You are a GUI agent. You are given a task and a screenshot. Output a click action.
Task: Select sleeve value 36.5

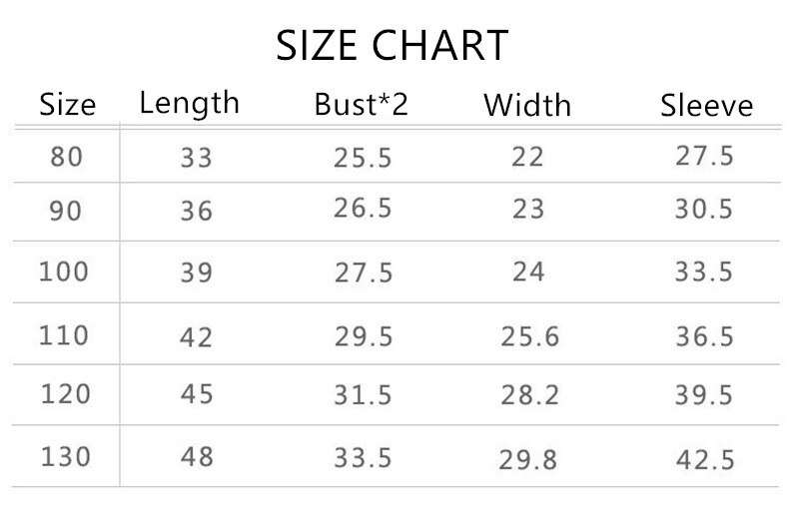point(705,336)
